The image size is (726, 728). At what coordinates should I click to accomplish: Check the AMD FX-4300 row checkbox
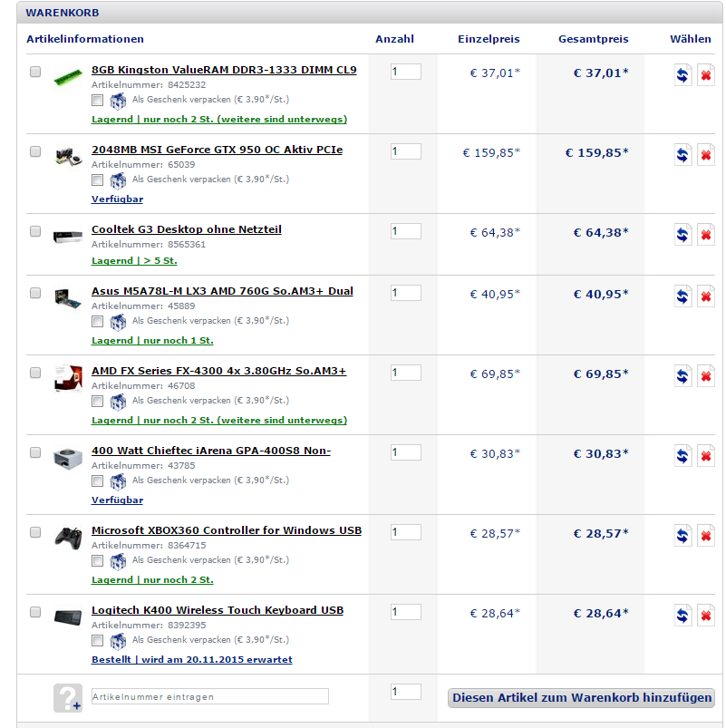point(35,373)
